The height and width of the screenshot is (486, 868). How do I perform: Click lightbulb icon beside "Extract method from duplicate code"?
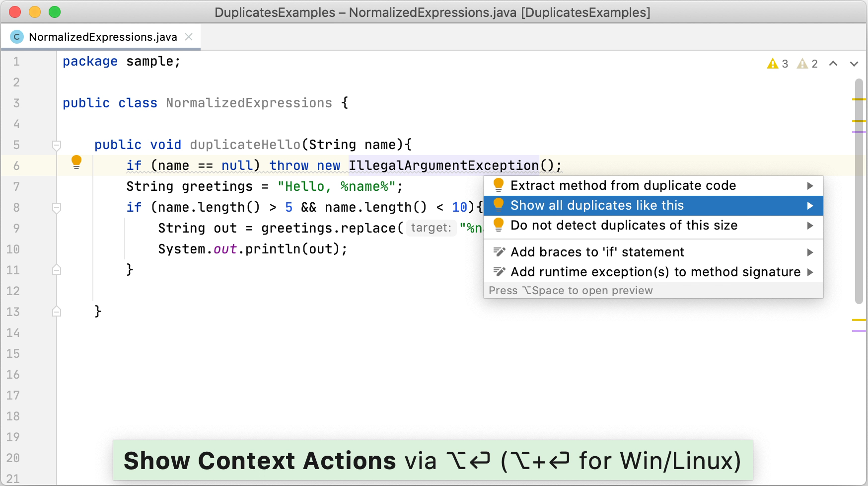point(498,184)
